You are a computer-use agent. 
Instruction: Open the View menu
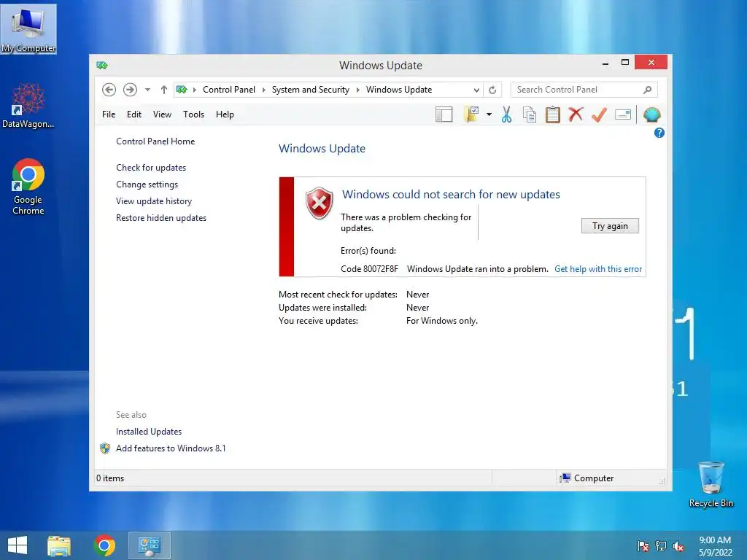pos(162,114)
